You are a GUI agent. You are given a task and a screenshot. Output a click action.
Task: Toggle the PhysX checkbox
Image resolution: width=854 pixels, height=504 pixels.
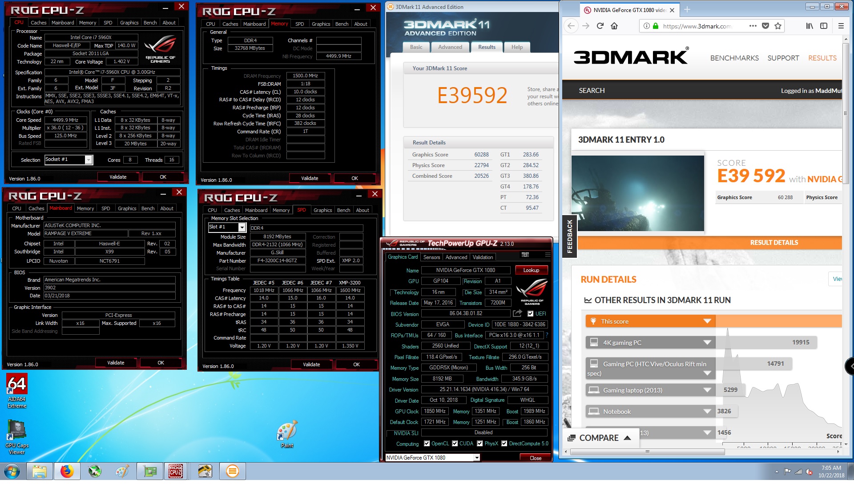(x=480, y=444)
